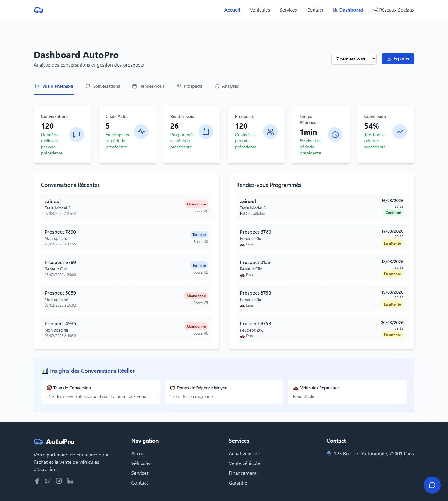Follow the footer Contact navigation link
Image resolution: width=448 pixels, height=501 pixels.
140,483
